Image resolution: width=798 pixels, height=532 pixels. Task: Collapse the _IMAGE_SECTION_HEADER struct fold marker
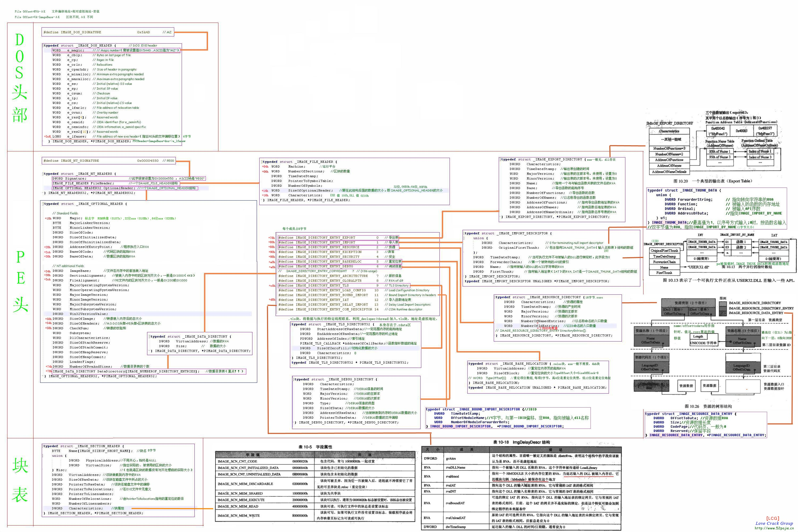[x=43, y=446]
